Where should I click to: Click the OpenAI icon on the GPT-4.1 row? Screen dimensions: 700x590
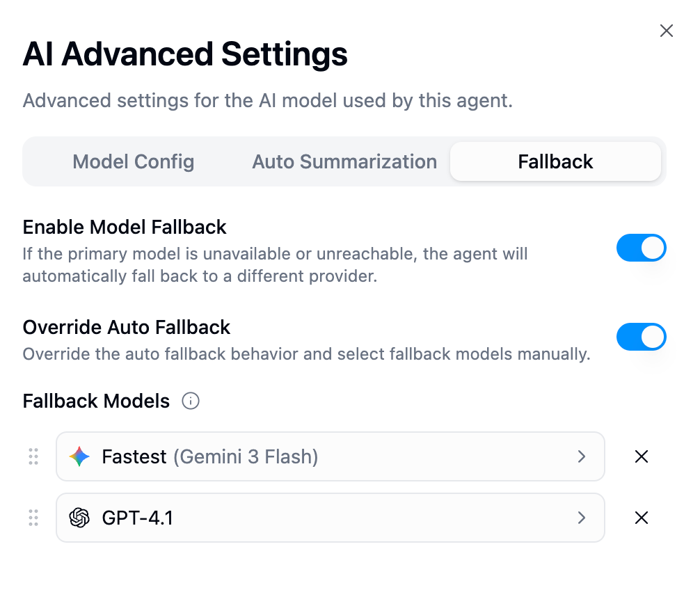coord(79,518)
